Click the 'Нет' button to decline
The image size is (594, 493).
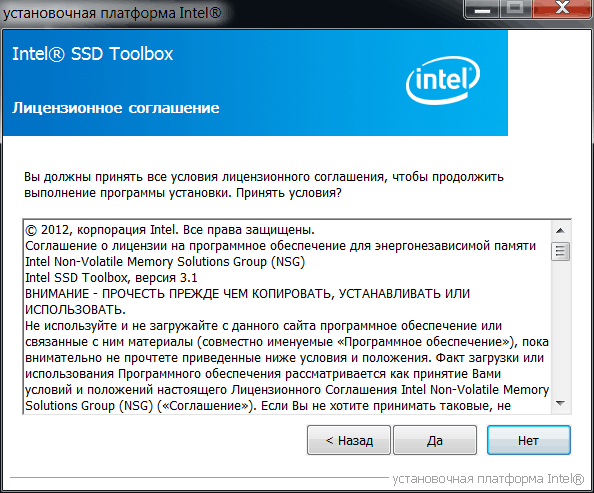(x=528, y=440)
